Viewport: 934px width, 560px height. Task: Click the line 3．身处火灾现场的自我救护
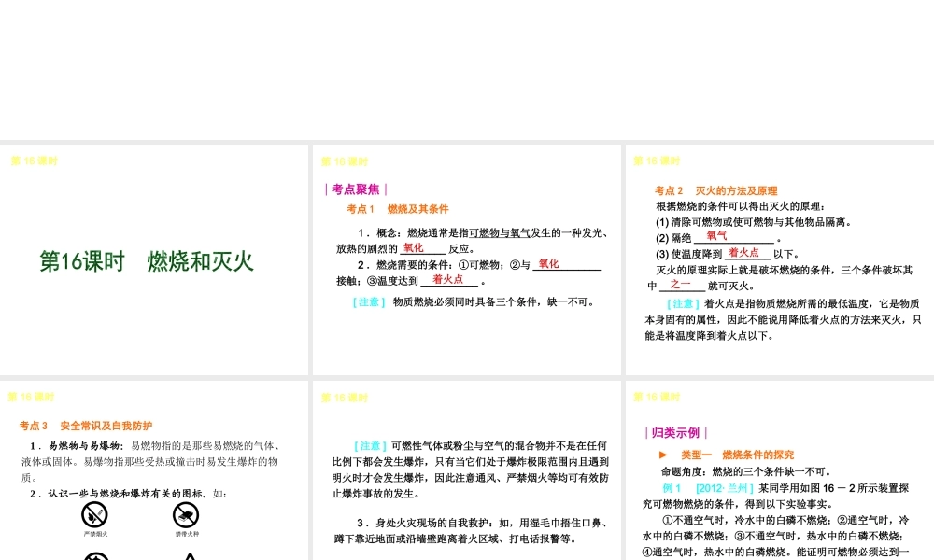pos(483,523)
